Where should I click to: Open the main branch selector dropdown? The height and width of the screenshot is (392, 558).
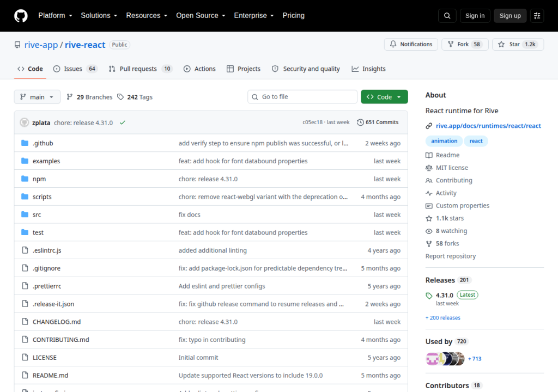(37, 97)
